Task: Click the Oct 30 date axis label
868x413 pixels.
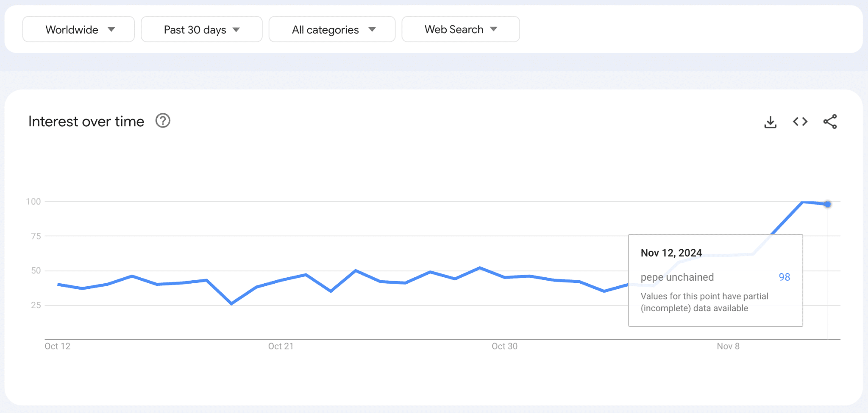Action: tap(504, 346)
